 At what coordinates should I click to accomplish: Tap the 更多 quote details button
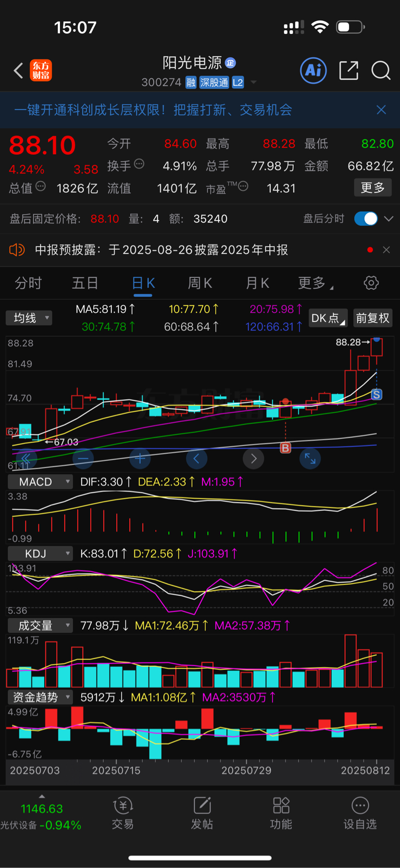(373, 188)
